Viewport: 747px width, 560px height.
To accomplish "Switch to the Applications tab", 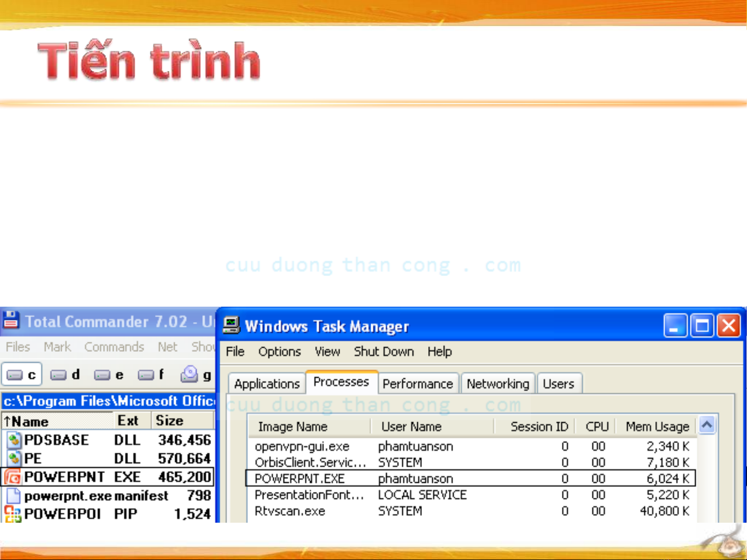I will click(267, 384).
